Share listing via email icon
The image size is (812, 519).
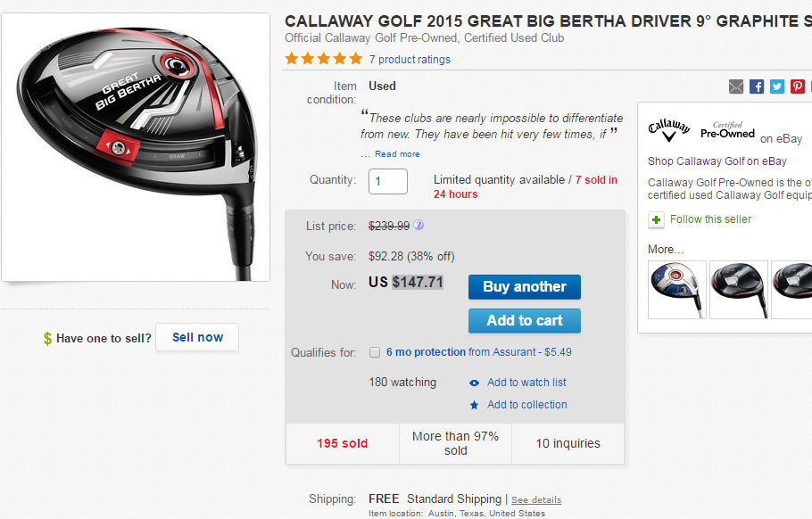pos(736,86)
